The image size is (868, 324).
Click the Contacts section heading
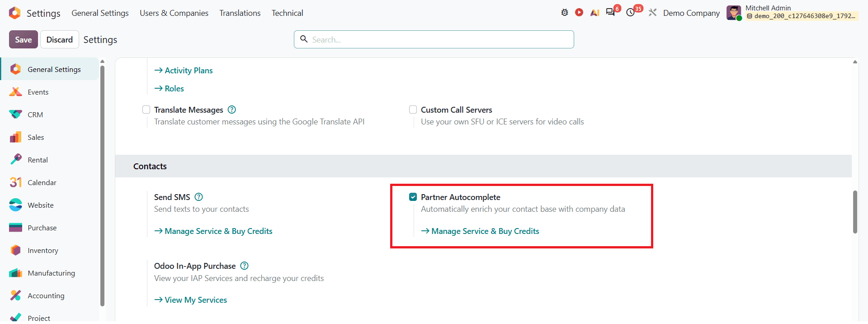pos(150,166)
